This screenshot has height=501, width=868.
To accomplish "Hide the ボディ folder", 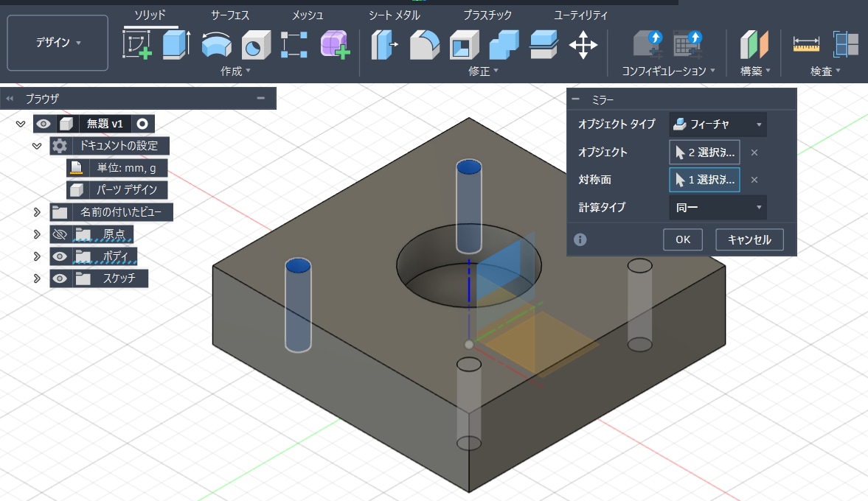I will coord(59,256).
